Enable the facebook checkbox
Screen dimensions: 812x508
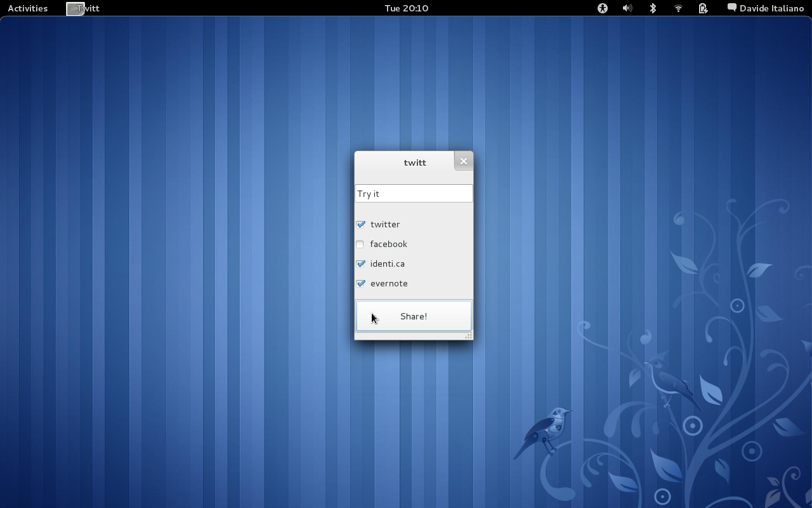point(360,244)
